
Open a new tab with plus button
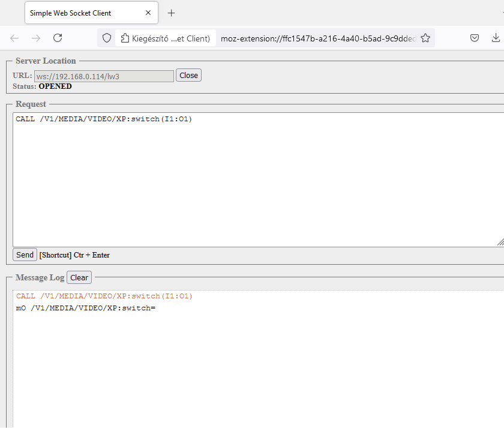pyautogui.click(x=172, y=13)
